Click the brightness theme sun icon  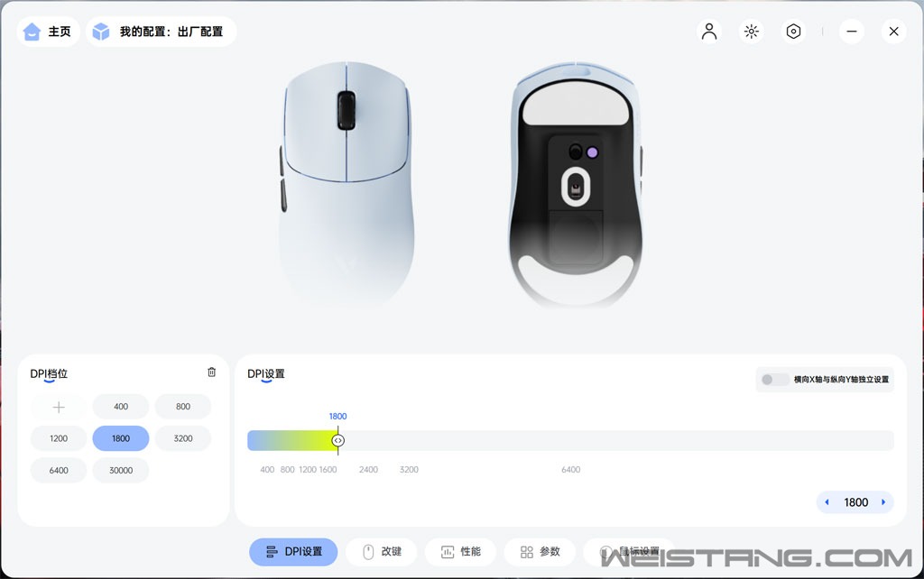tap(752, 32)
